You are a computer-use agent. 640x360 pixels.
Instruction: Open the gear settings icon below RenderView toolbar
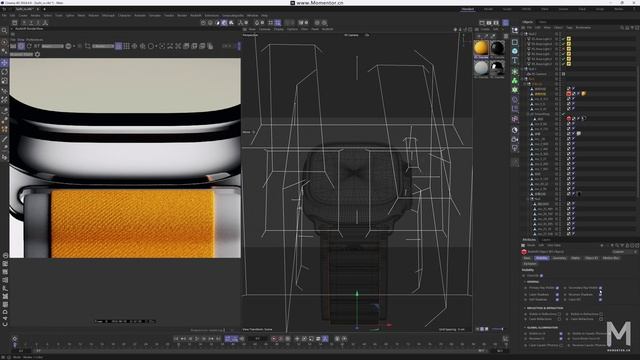pos(37,54)
